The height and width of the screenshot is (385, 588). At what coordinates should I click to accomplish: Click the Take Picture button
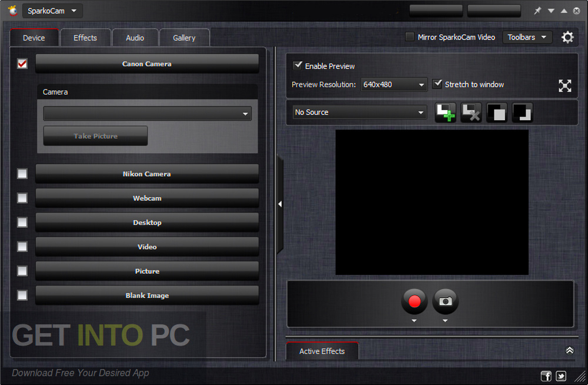click(x=96, y=135)
